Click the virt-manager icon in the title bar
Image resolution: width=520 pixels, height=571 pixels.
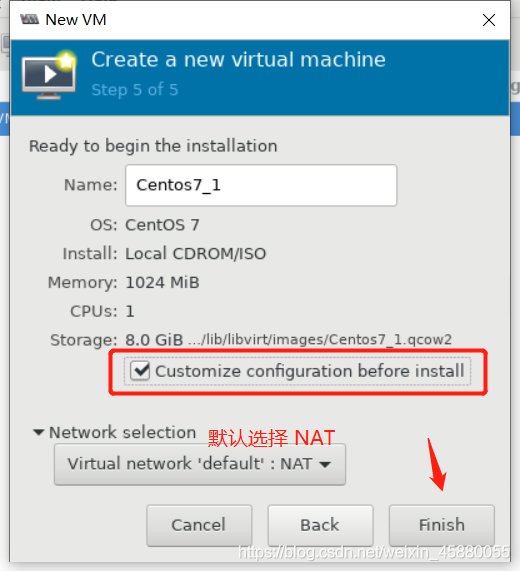29,19
